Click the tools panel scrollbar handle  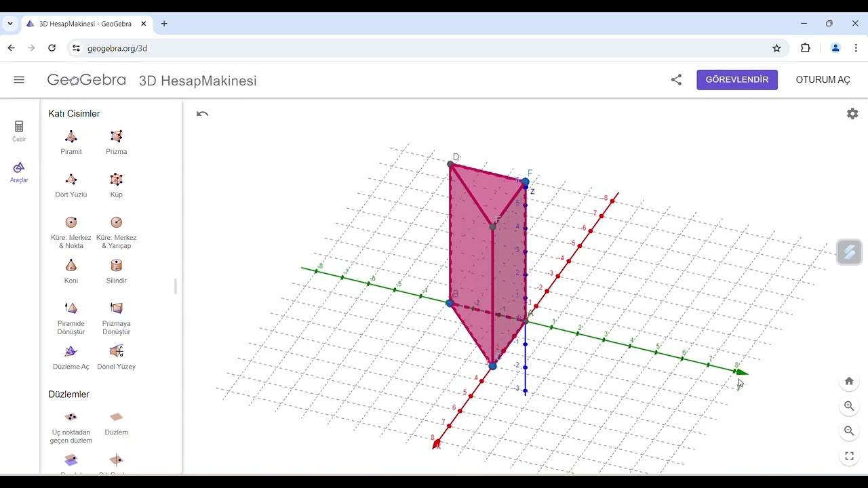[x=175, y=286]
